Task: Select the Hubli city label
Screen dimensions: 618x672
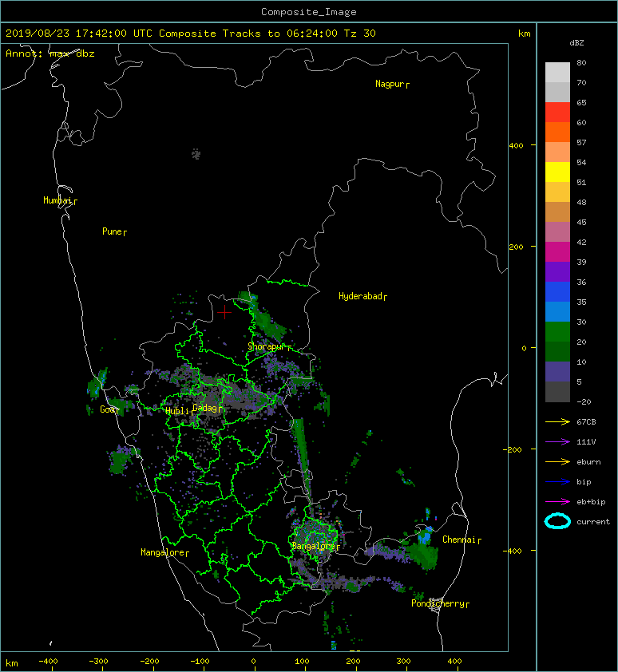Action: pyautogui.click(x=177, y=411)
